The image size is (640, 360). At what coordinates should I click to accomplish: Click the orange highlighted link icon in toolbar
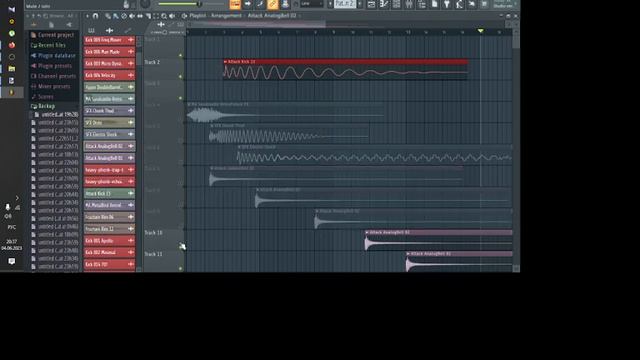[x=273, y=4]
